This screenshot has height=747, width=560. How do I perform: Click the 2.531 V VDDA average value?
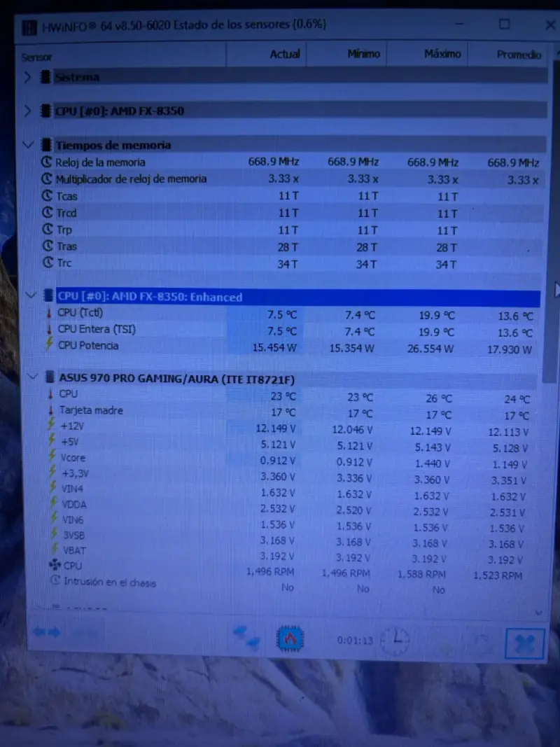coord(507,512)
